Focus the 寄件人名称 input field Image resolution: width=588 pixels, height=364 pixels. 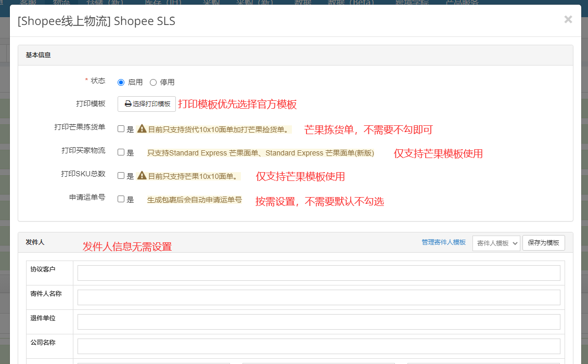[x=319, y=297]
